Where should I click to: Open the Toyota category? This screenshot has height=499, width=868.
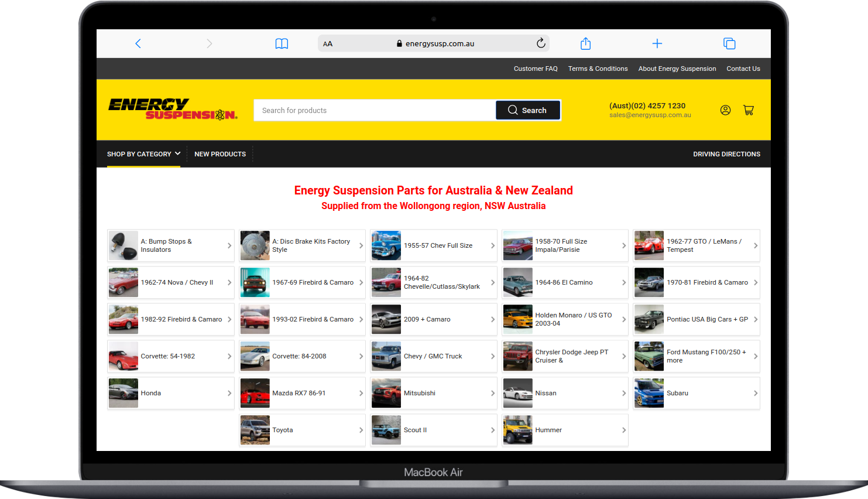pyautogui.click(x=302, y=430)
